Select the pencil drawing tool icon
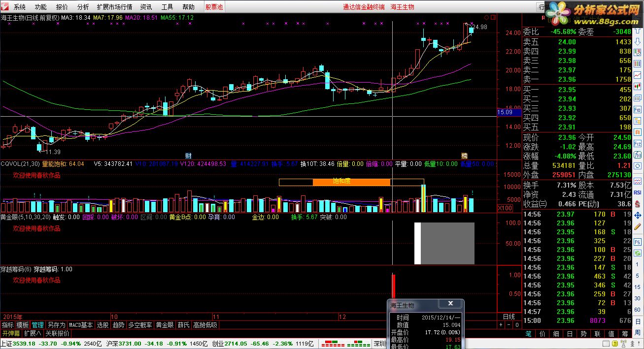This screenshot has width=644, height=349. [637, 226]
